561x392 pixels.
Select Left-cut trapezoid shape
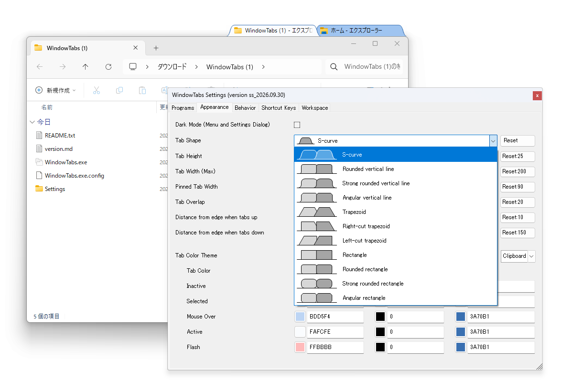pyautogui.click(x=395, y=241)
